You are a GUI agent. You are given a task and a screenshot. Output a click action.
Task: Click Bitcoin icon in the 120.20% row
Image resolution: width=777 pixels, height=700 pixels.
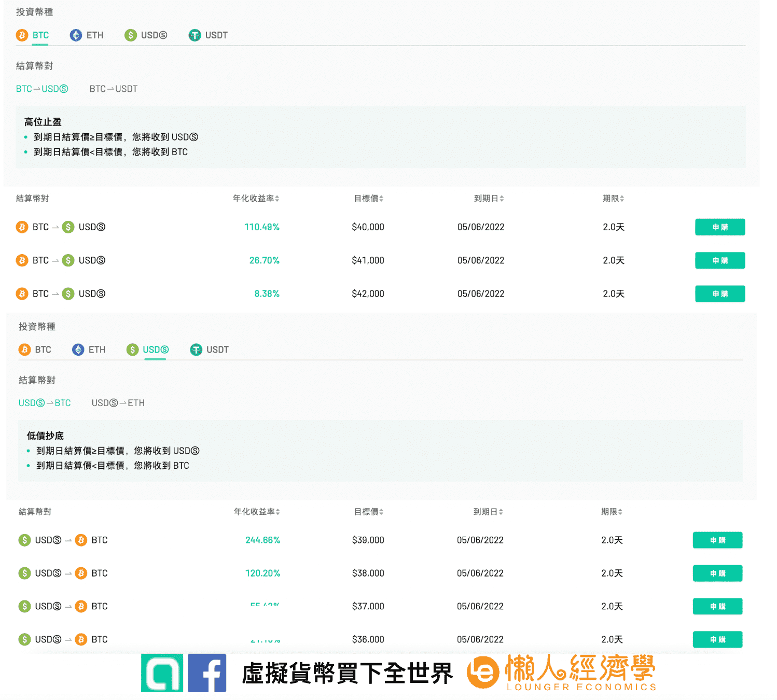click(81, 573)
